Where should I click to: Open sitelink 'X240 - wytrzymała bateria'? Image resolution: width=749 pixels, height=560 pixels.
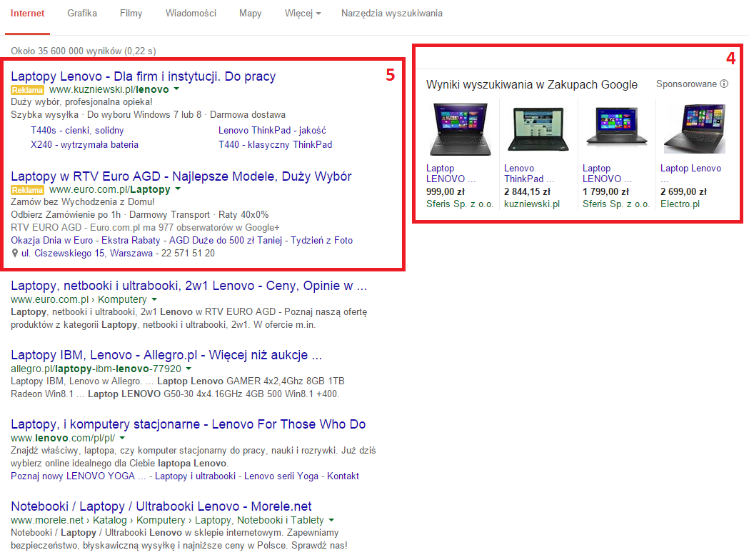(x=84, y=145)
